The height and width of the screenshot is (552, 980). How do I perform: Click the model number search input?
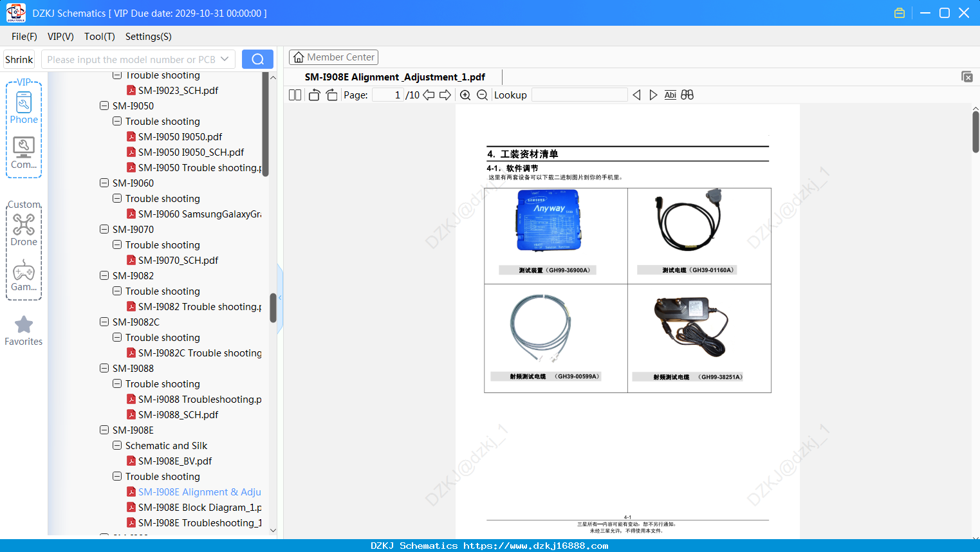click(131, 59)
